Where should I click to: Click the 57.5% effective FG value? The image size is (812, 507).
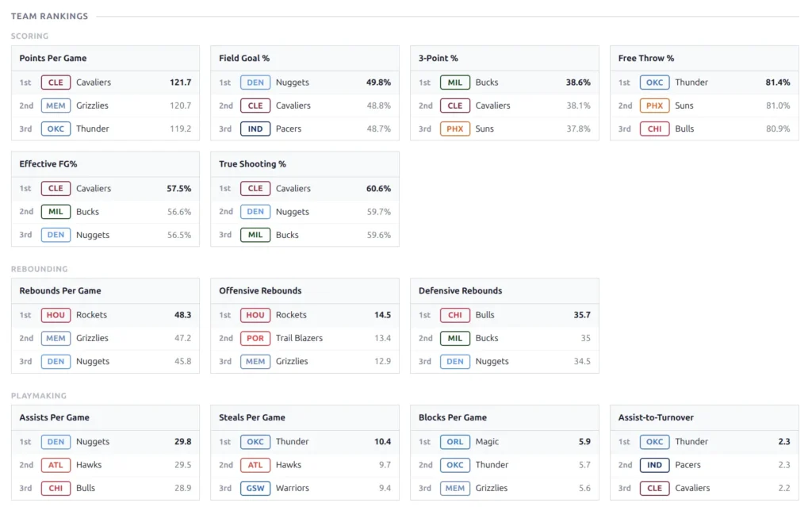pos(178,189)
